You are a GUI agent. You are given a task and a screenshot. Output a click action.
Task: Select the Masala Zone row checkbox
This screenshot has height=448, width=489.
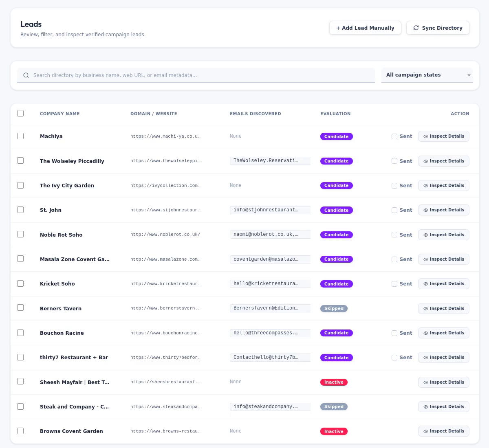coord(20,259)
